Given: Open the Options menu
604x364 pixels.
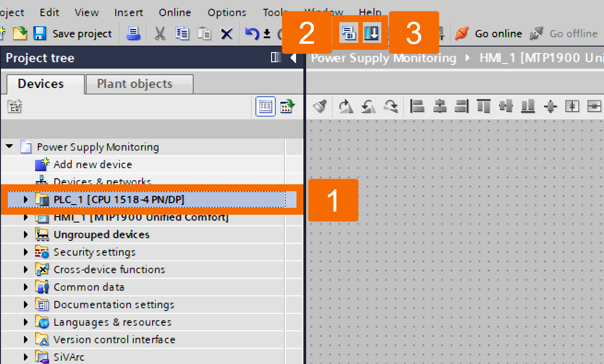Looking at the screenshot, I should pyautogui.click(x=227, y=12).
